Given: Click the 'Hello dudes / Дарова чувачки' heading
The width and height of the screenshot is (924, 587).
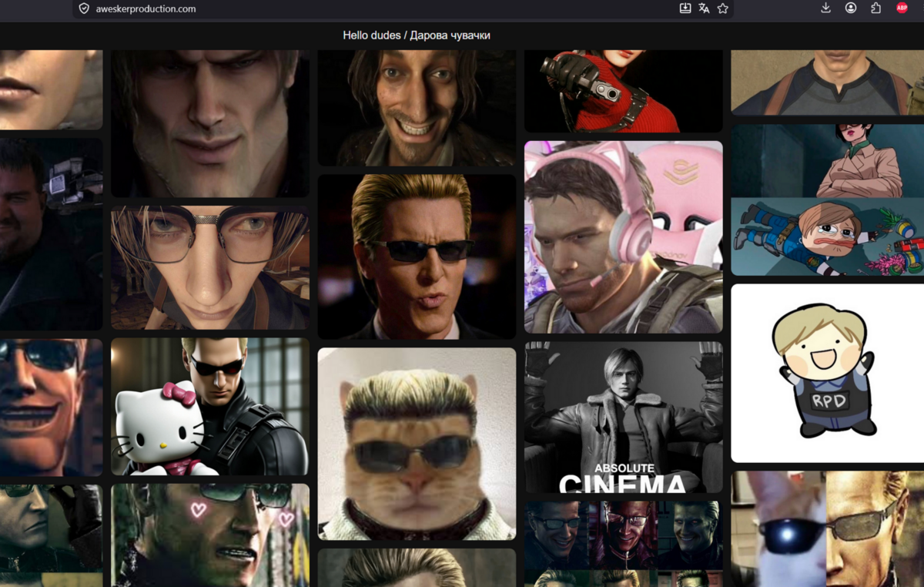Looking at the screenshot, I should (417, 35).
